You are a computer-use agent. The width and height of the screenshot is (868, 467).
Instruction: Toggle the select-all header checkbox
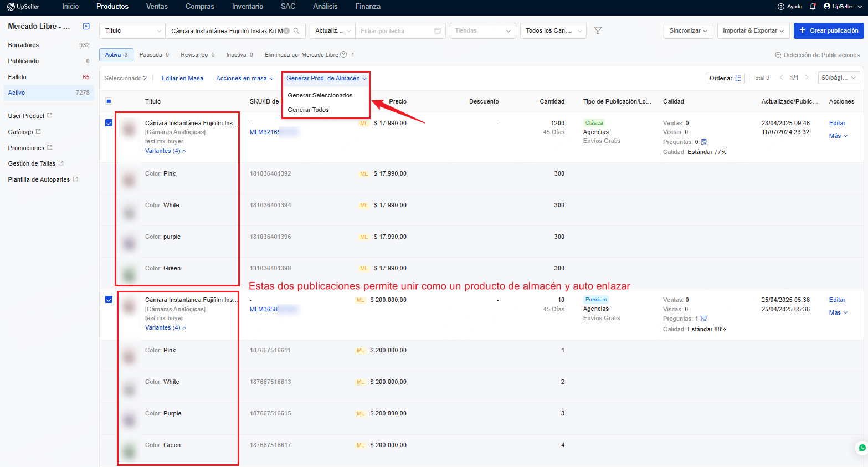pyautogui.click(x=109, y=101)
